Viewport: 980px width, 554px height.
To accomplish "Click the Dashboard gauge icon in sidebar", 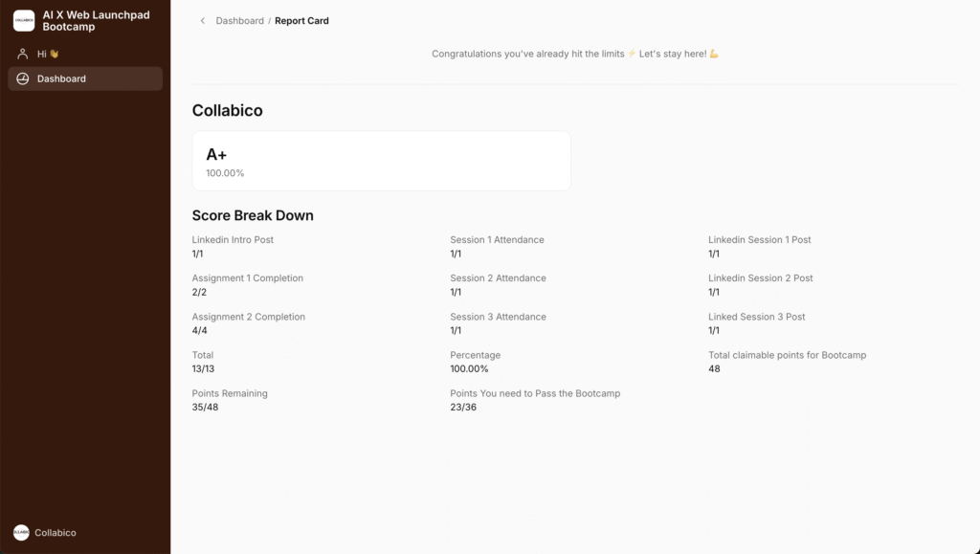I will (x=23, y=78).
